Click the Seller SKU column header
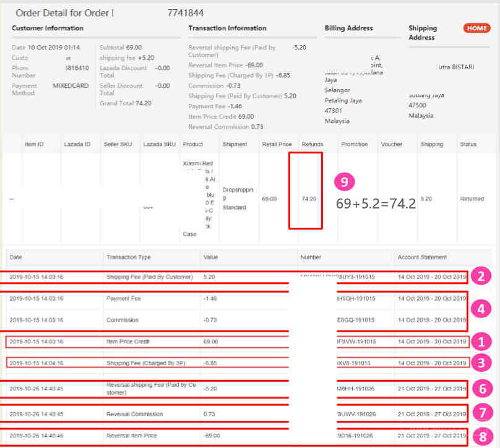The width and height of the screenshot is (500, 448). point(118,144)
